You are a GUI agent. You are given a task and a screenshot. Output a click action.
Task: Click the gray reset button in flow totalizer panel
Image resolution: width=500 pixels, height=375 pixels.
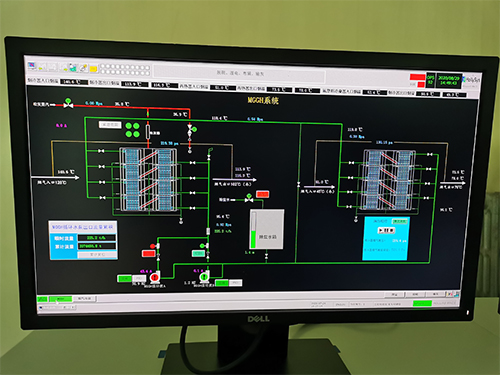coord(97,255)
